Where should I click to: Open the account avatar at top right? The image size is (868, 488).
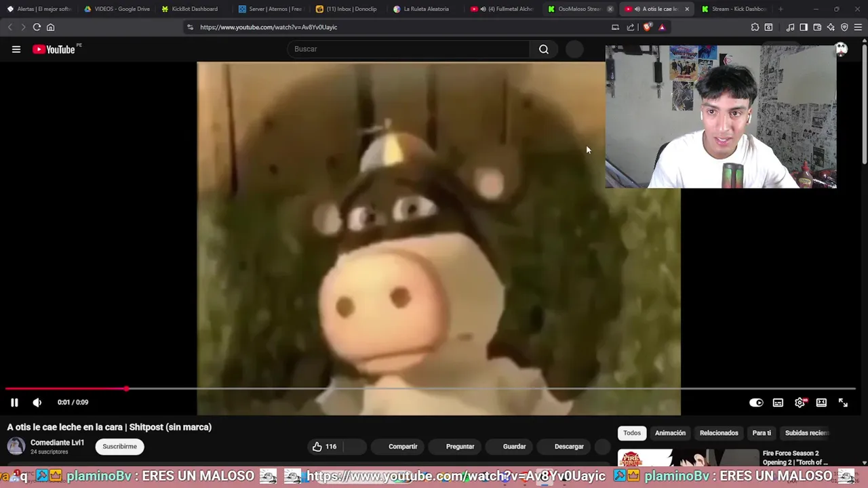click(x=841, y=49)
